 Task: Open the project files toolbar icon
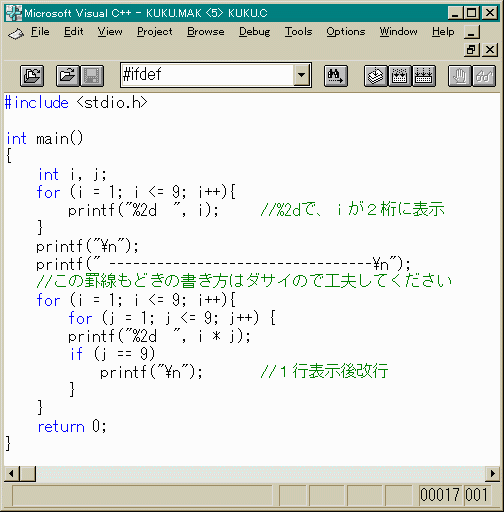coord(32,76)
